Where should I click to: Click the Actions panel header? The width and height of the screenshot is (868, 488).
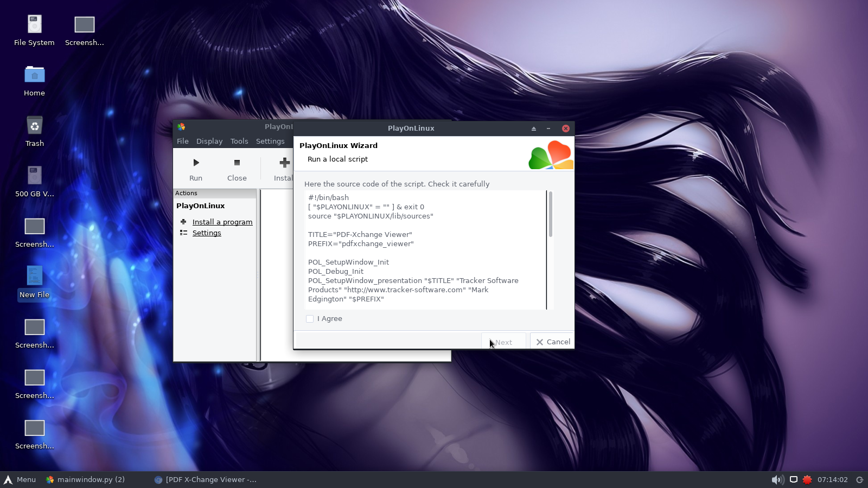215,193
